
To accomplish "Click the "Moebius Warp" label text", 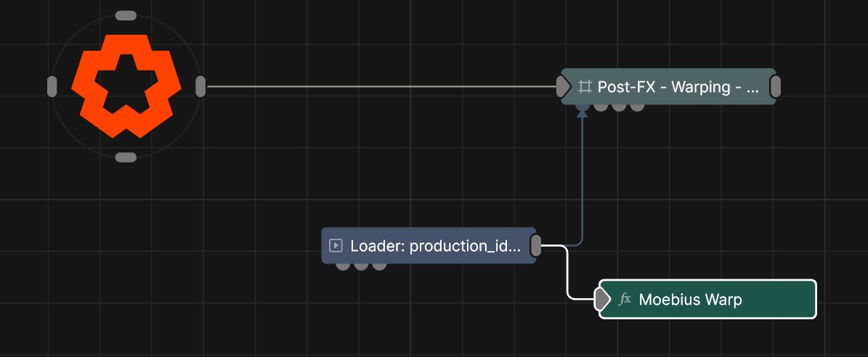I will [x=690, y=300].
